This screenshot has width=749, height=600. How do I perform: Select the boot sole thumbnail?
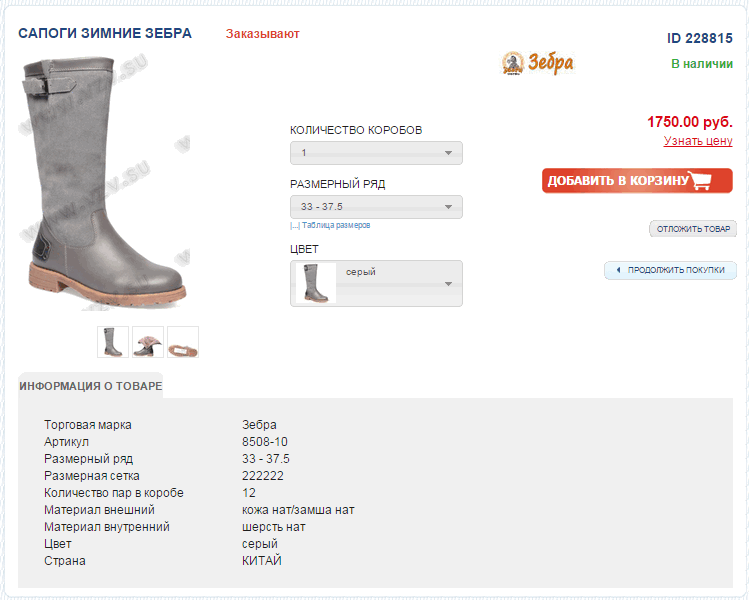pyautogui.click(x=183, y=342)
